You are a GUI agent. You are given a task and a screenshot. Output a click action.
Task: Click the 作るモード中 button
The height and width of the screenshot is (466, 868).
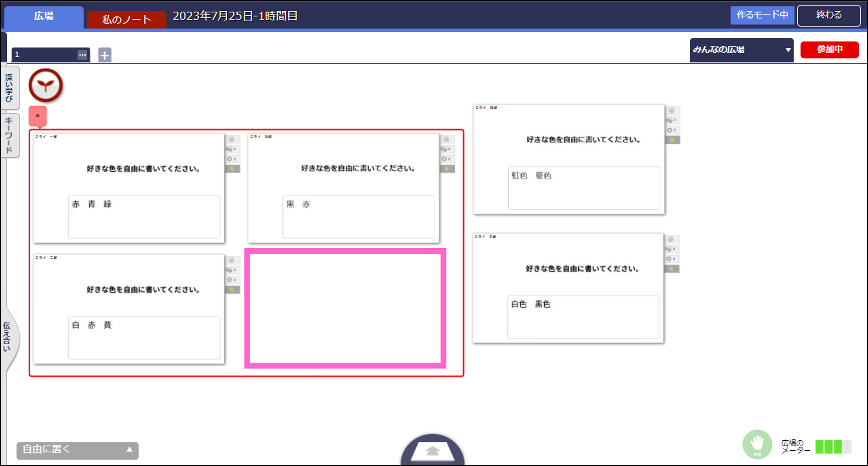click(762, 15)
